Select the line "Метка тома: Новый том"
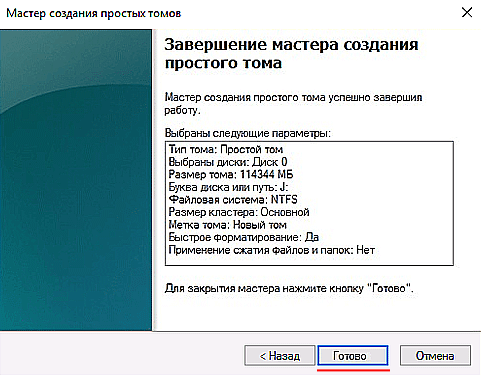Image resolution: width=482 pixels, height=376 pixels. [227, 225]
